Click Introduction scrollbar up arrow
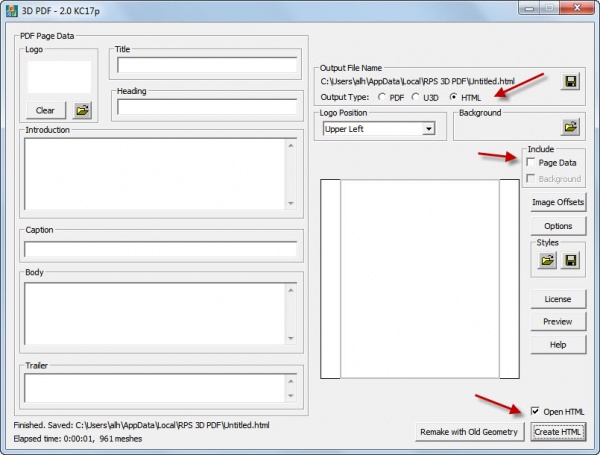The image size is (600, 455). coord(291,145)
